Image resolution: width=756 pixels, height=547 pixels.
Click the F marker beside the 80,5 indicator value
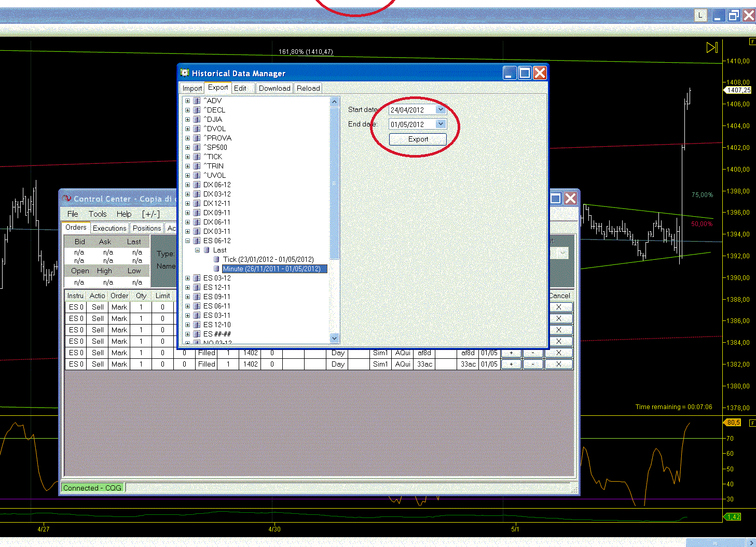pos(752,423)
